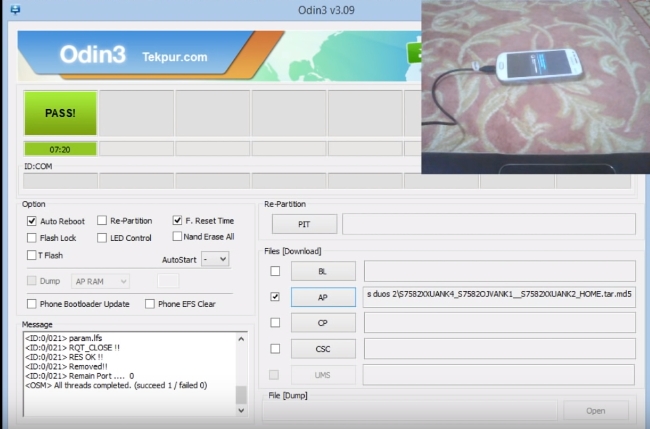The image size is (650, 429).
Task: Check the CSC file checkbox
Action: [x=275, y=349]
